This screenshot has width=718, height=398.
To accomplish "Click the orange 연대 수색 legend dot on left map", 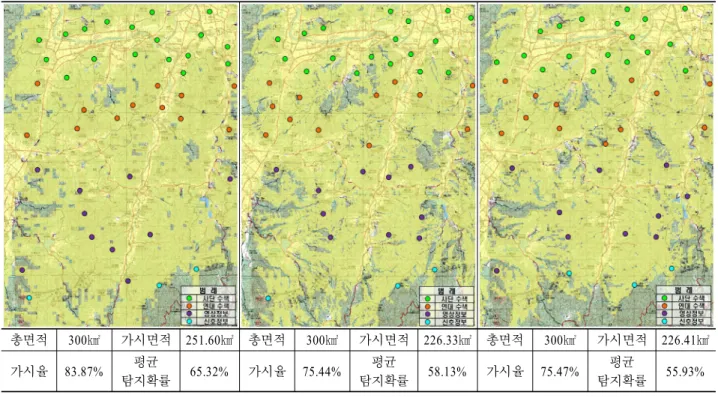I will (x=189, y=306).
